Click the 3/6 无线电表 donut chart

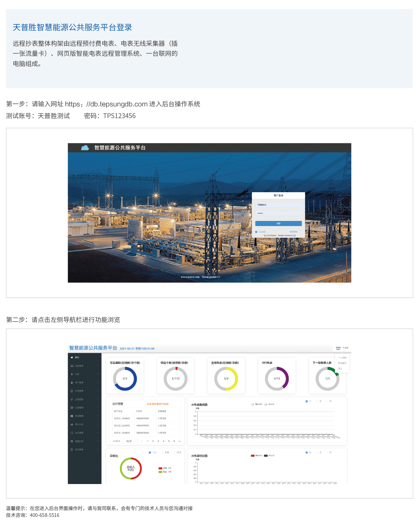(x=226, y=379)
